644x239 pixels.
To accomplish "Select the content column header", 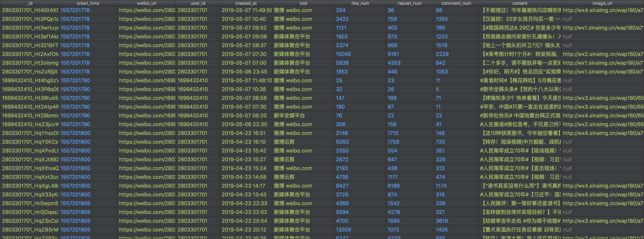I will 520,3.
